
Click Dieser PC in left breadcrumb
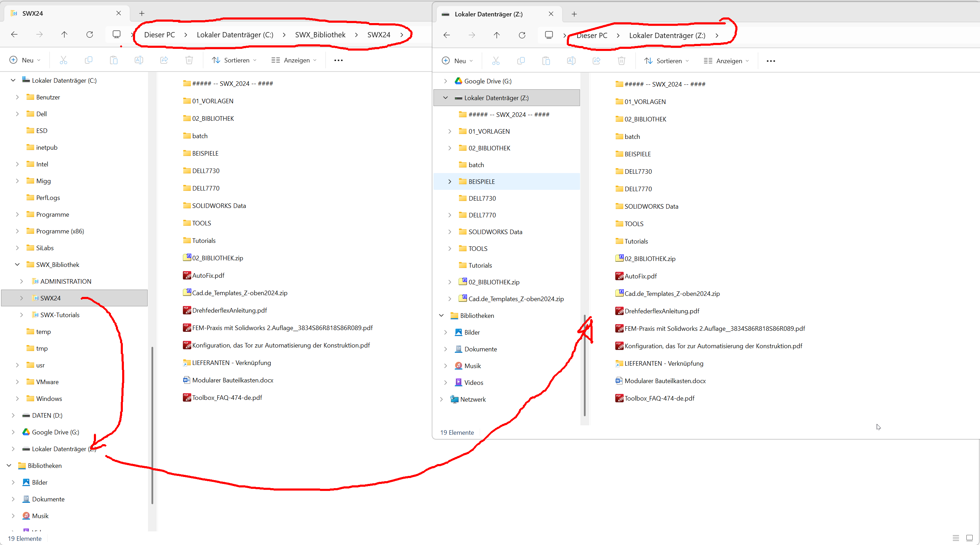(x=159, y=35)
